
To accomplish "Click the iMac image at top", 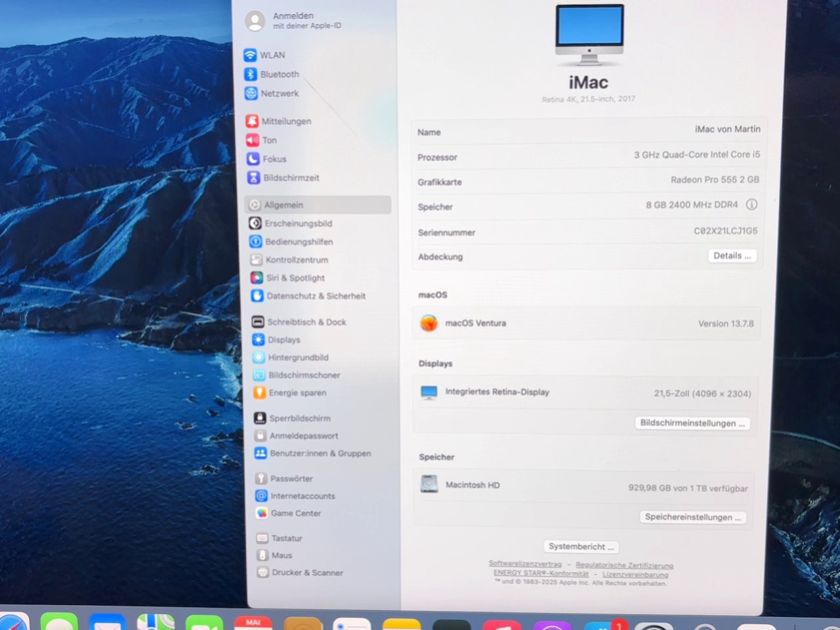I will pyautogui.click(x=589, y=35).
